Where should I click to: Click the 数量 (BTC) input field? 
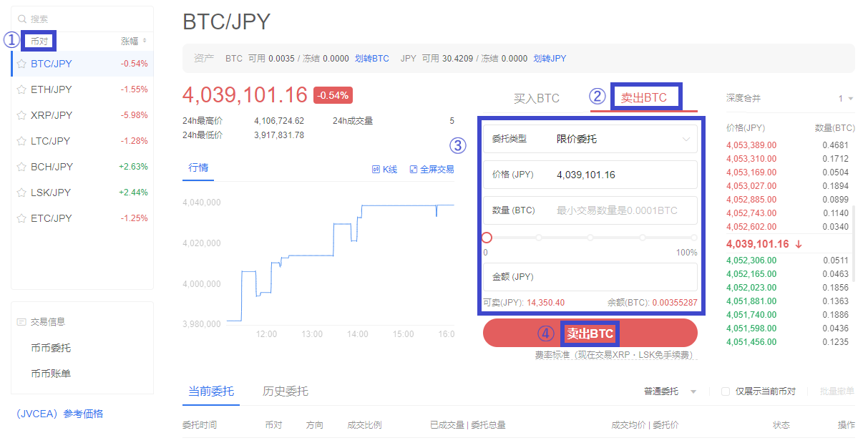[590, 210]
